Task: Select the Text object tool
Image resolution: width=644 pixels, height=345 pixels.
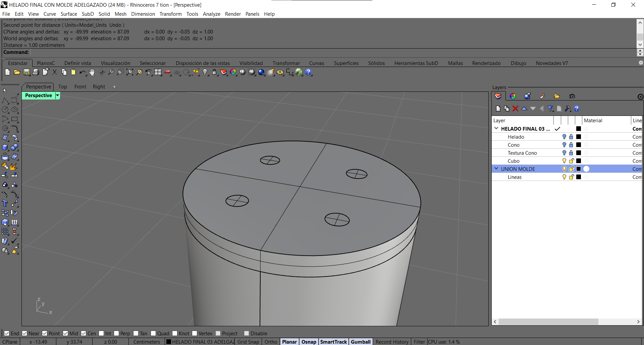Action: coord(5,203)
